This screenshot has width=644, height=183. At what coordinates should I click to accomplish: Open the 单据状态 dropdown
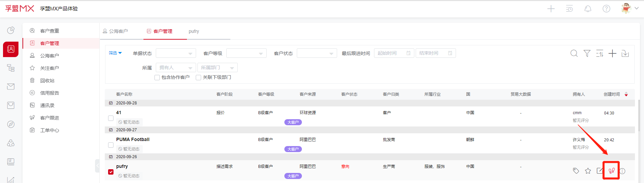176,53
